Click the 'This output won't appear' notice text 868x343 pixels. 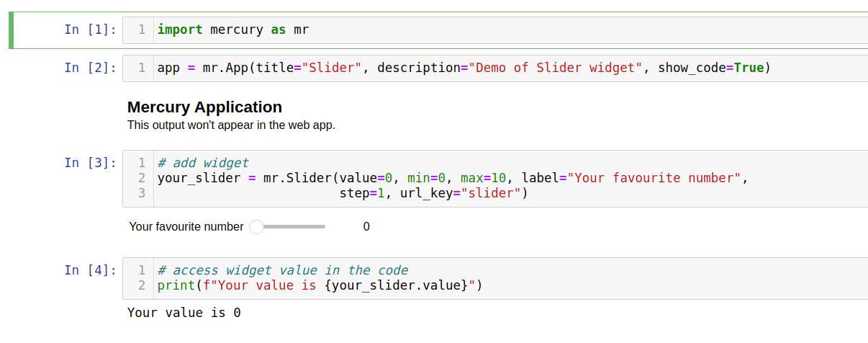[231, 125]
